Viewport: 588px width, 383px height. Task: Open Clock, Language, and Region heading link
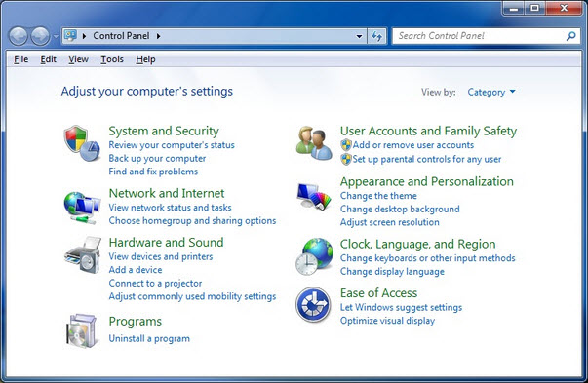point(417,244)
